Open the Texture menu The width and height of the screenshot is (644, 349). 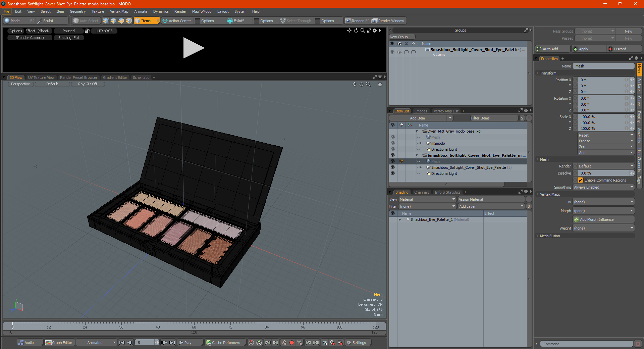pos(98,11)
